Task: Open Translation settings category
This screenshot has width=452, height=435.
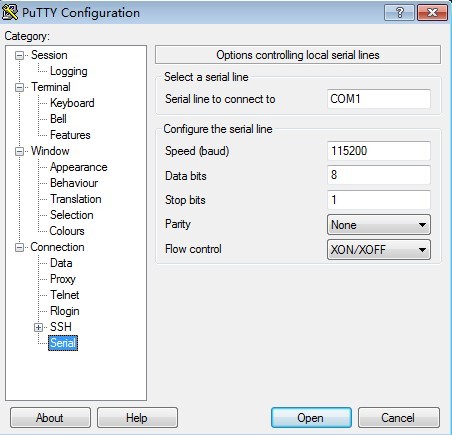Action: point(76,199)
